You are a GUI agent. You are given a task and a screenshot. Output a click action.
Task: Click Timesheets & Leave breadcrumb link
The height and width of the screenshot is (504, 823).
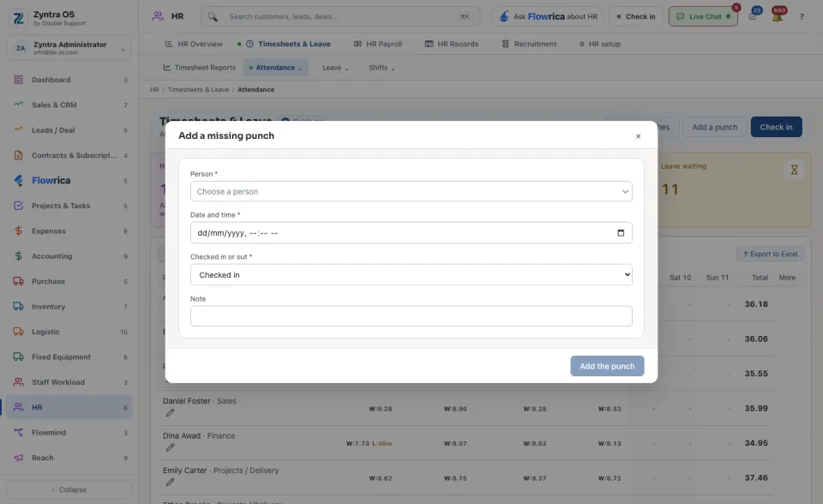pos(198,90)
